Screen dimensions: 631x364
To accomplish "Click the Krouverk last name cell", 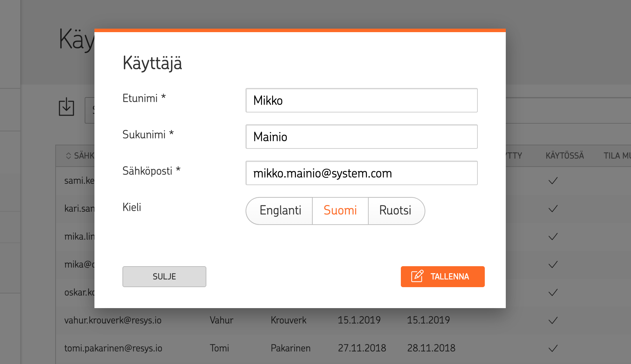I will point(289,320).
